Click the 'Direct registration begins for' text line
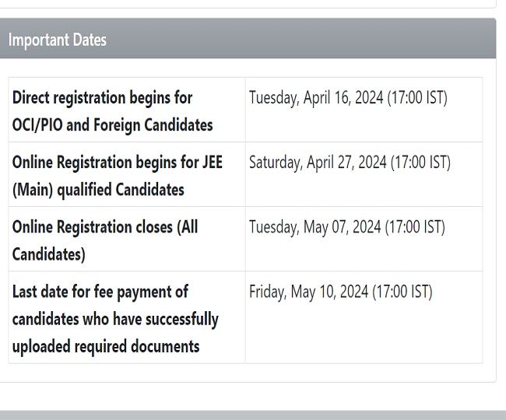The width and height of the screenshot is (506, 420). (x=102, y=98)
